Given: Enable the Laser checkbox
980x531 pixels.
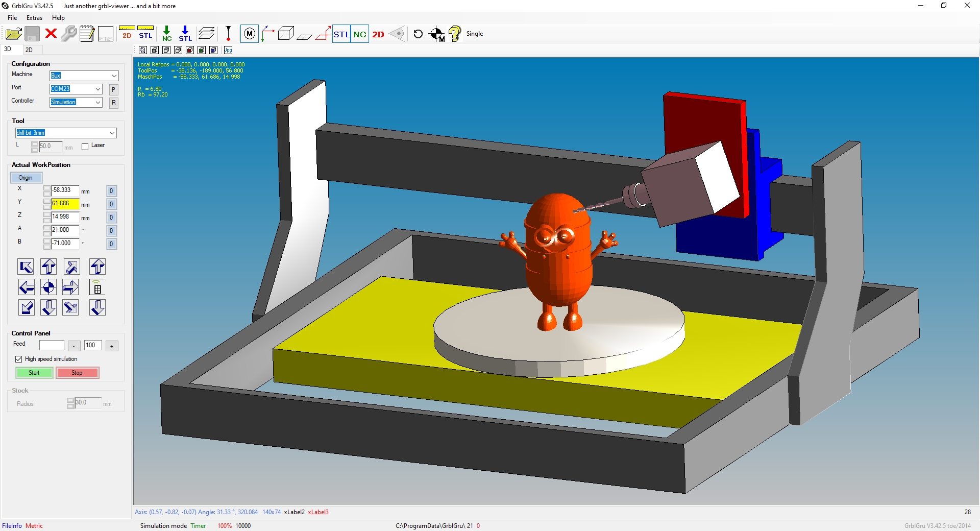Looking at the screenshot, I should (x=85, y=147).
